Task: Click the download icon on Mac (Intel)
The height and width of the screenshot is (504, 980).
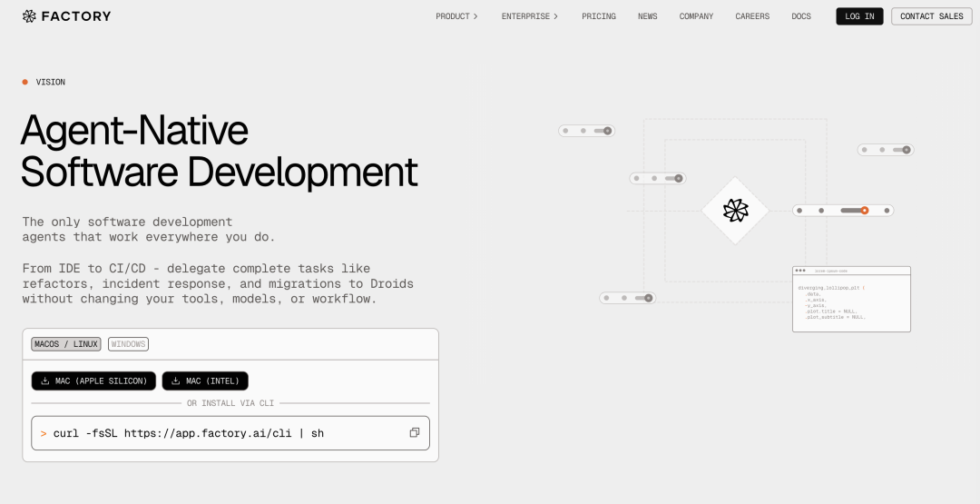Action: coord(176,381)
